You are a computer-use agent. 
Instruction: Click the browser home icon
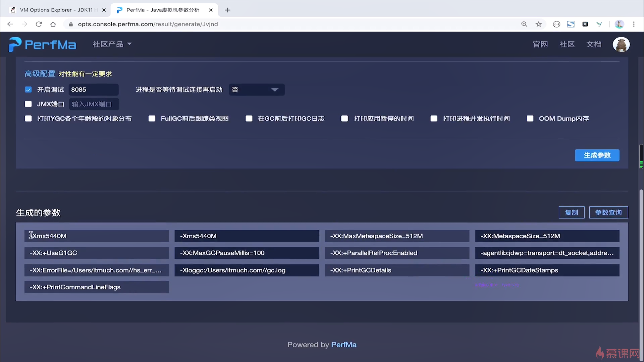click(53, 24)
